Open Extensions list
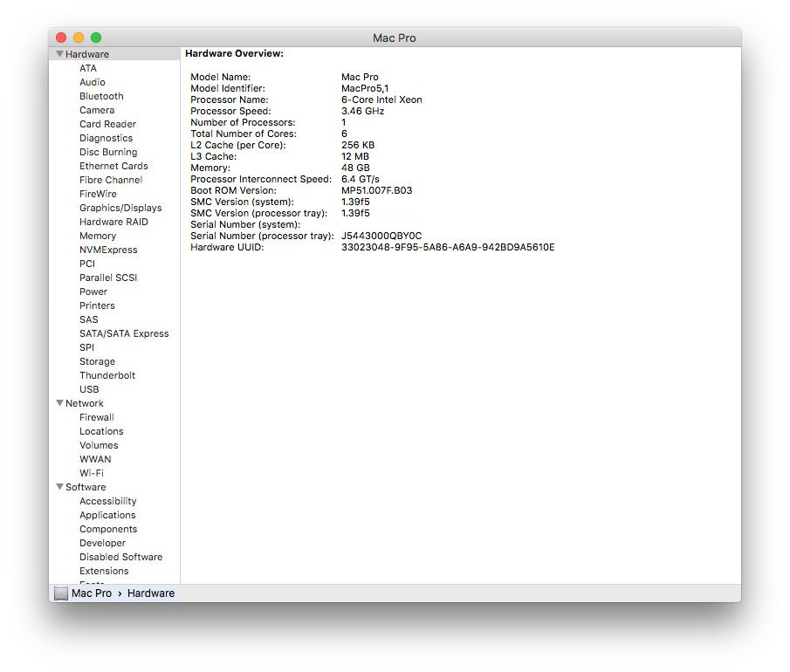 [x=104, y=571]
